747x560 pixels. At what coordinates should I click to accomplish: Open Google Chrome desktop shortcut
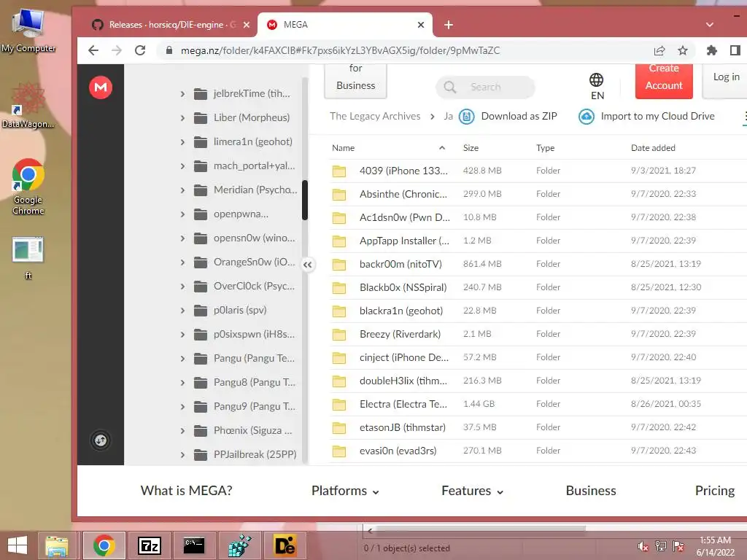pos(28,187)
